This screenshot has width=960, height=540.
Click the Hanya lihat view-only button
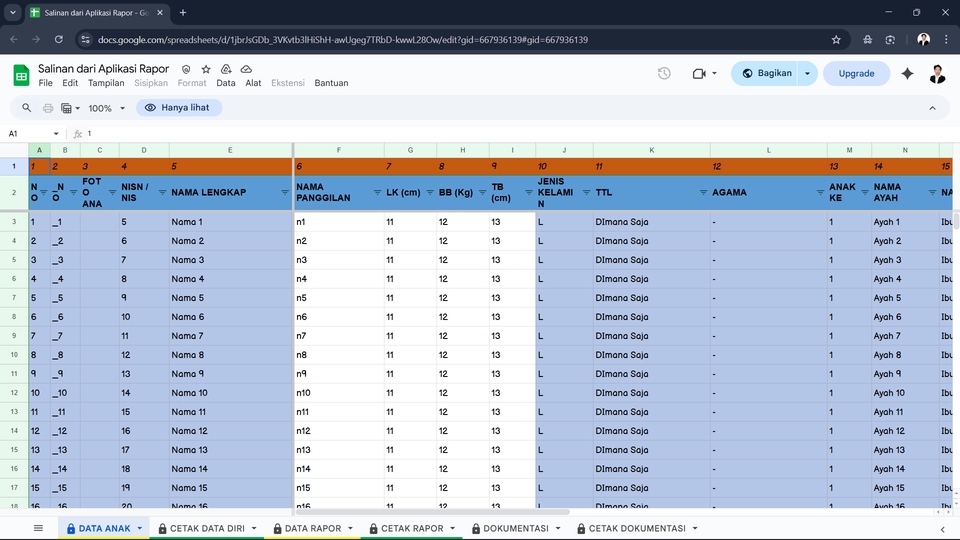click(179, 108)
